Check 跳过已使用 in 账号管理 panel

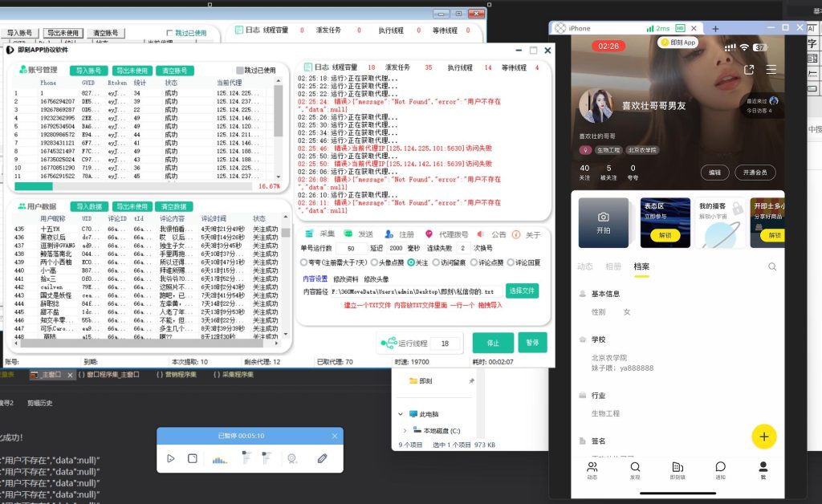coord(239,71)
